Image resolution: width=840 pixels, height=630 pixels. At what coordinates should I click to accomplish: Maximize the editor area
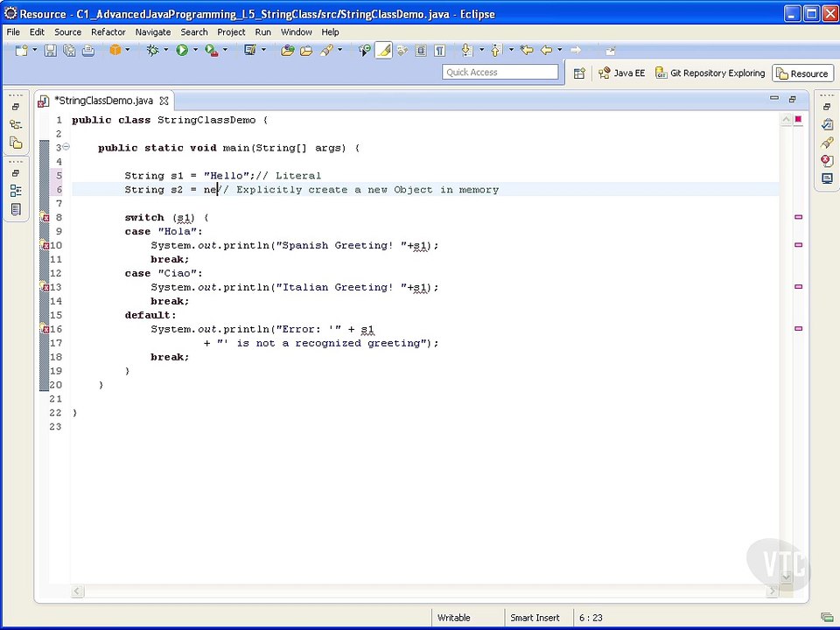793,99
